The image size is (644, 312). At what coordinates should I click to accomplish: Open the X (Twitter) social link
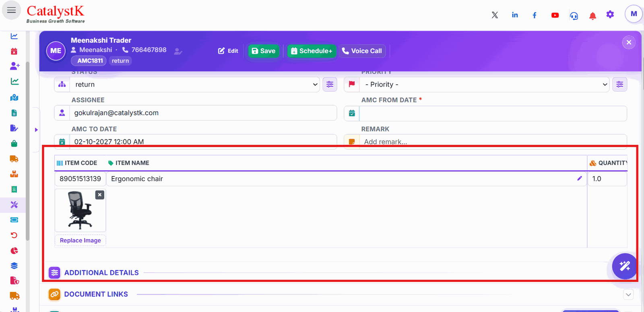[x=495, y=15]
